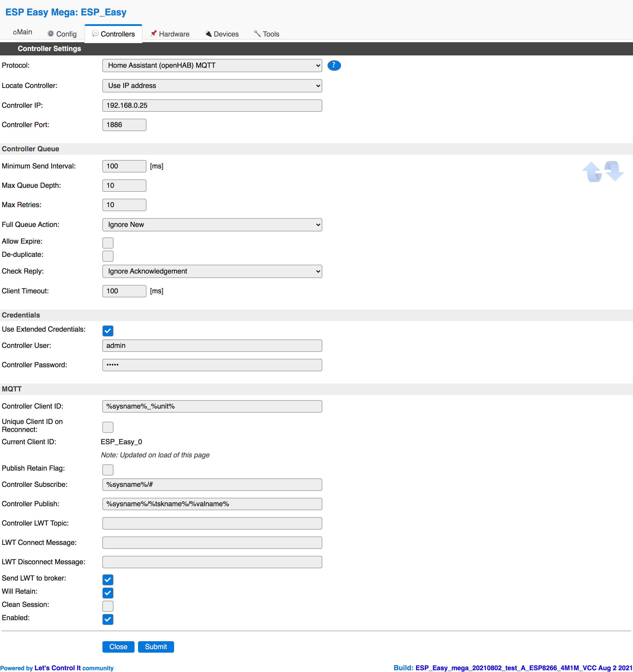Toggle the Publish Retain Flag checkbox
The width and height of the screenshot is (633, 672).
pyautogui.click(x=108, y=469)
